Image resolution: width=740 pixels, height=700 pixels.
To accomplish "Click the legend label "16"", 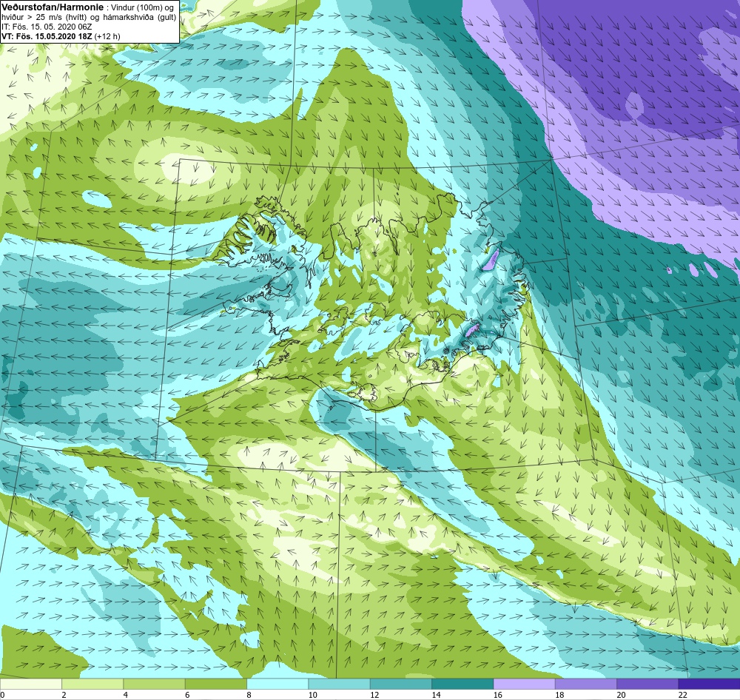I will pyautogui.click(x=498, y=695).
